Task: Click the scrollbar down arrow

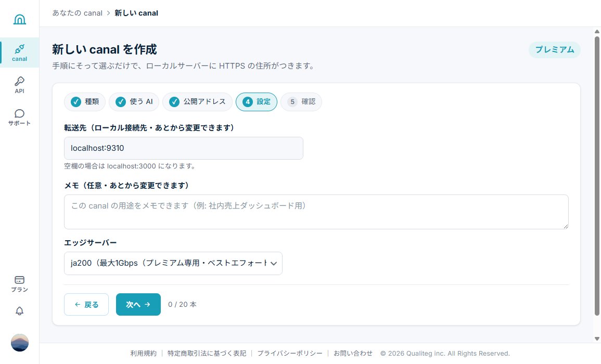Action: 597,339
